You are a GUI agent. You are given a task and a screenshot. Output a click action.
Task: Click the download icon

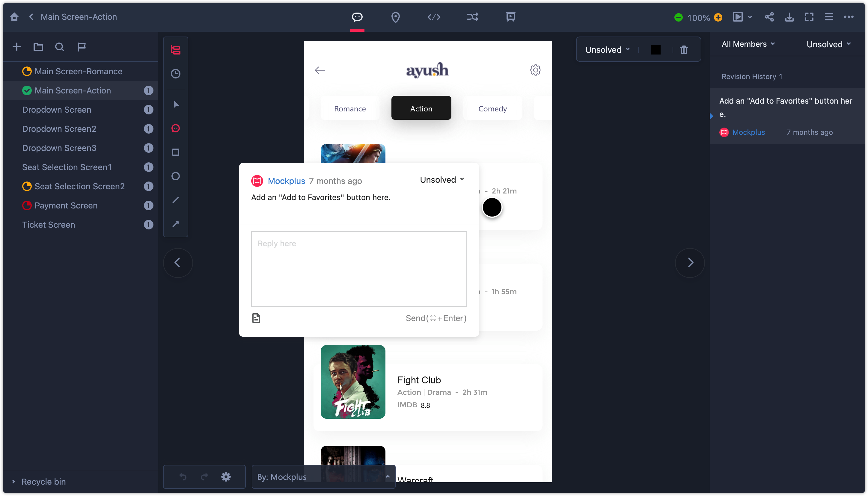point(789,17)
